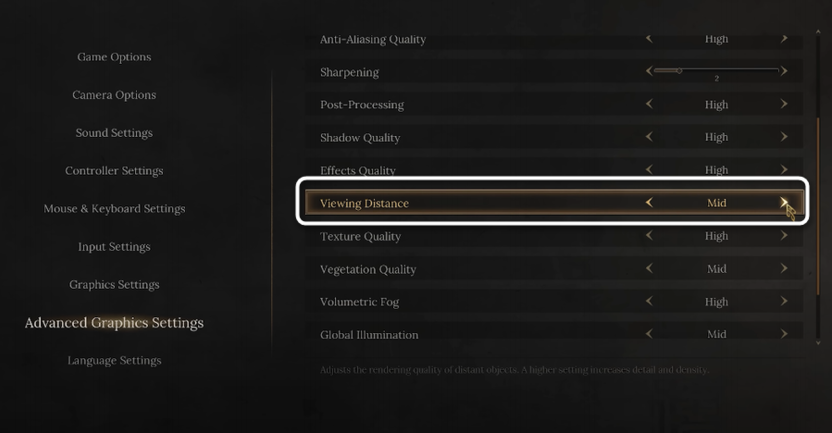This screenshot has width=832, height=433.
Task: Decrease Effects Quality with left arrow
Action: tap(649, 170)
